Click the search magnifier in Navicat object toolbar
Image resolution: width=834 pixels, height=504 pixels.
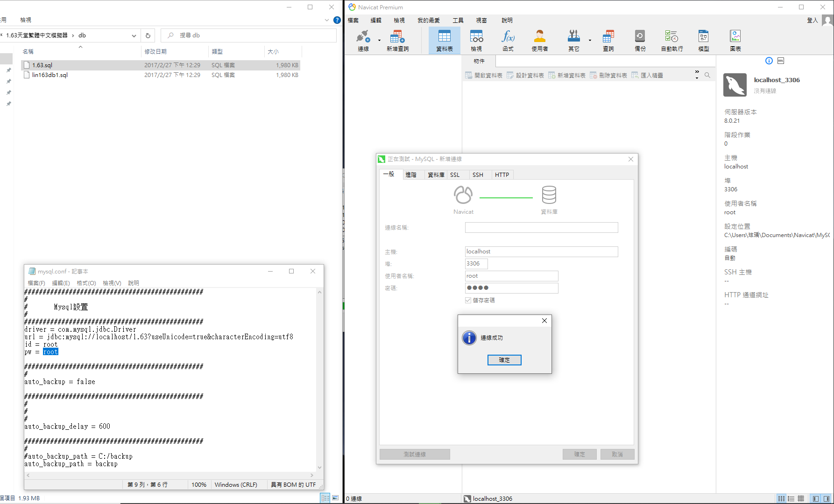(707, 75)
